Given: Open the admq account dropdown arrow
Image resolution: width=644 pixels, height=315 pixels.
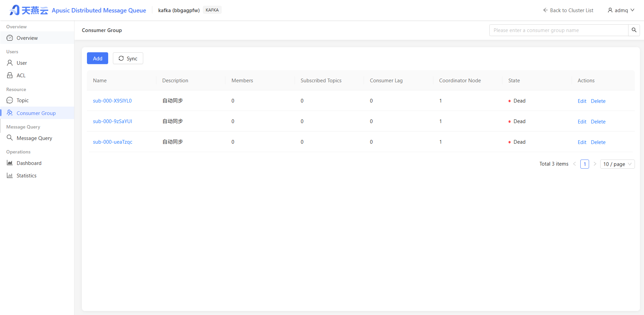Looking at the screenshot, I should [633, 10].
